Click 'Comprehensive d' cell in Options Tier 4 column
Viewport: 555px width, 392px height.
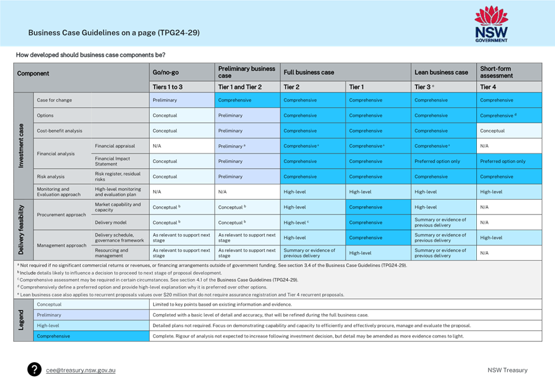tap(509, 115)
